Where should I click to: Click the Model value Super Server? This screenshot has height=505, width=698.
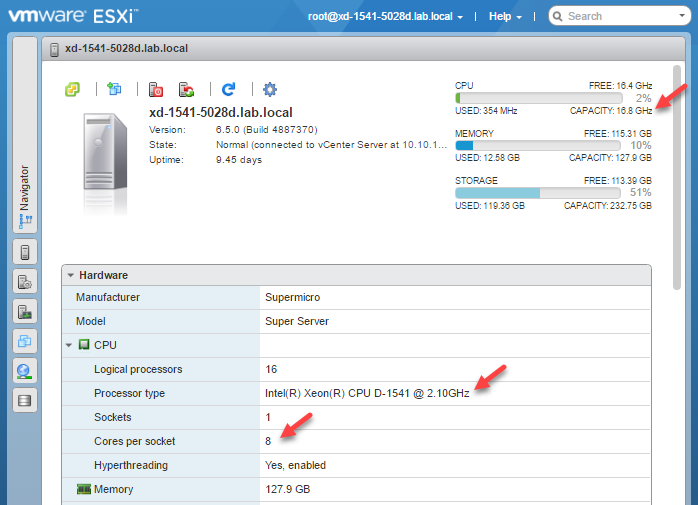click(297, 321)
